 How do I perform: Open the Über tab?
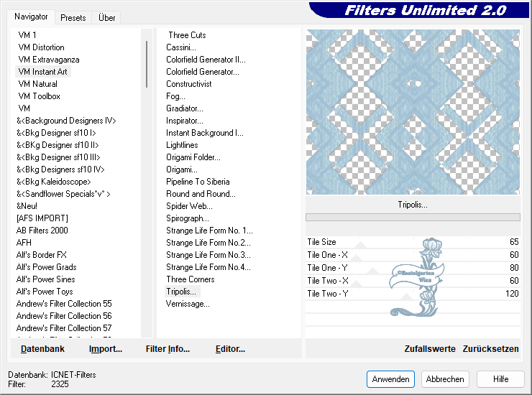pyautogui.click(x=106, y=18)
